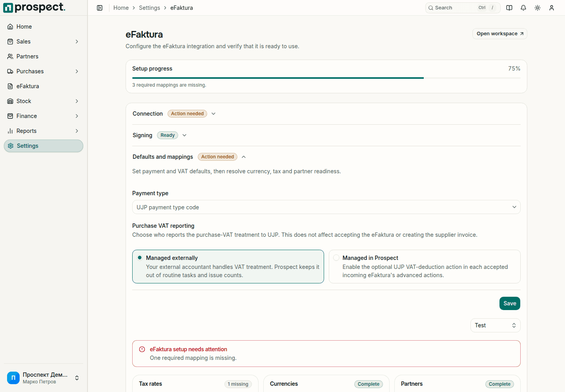
Task: Expand the Sales submenu chevron
Action: (77, 42)
